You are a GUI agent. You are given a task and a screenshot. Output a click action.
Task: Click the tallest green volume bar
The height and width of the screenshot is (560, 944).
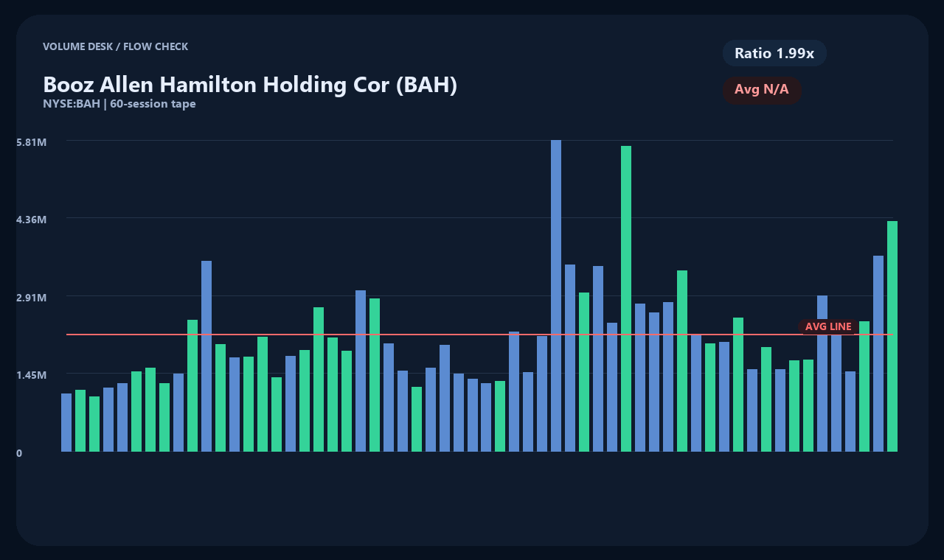tap(626, 298)
